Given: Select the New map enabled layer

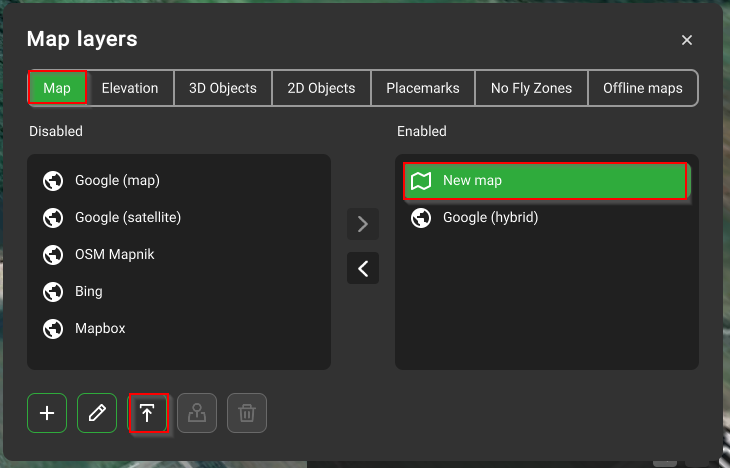Looking at the screenshot, I should [x=546, y=181].
